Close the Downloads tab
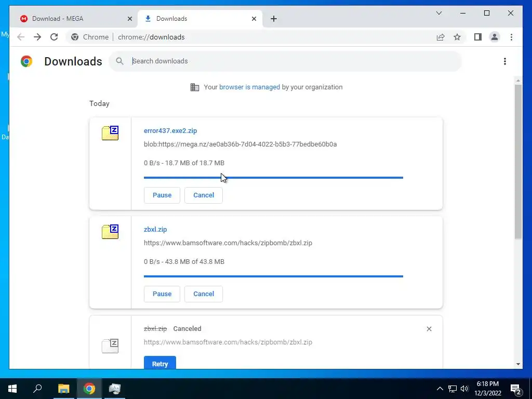 point(254,19)
